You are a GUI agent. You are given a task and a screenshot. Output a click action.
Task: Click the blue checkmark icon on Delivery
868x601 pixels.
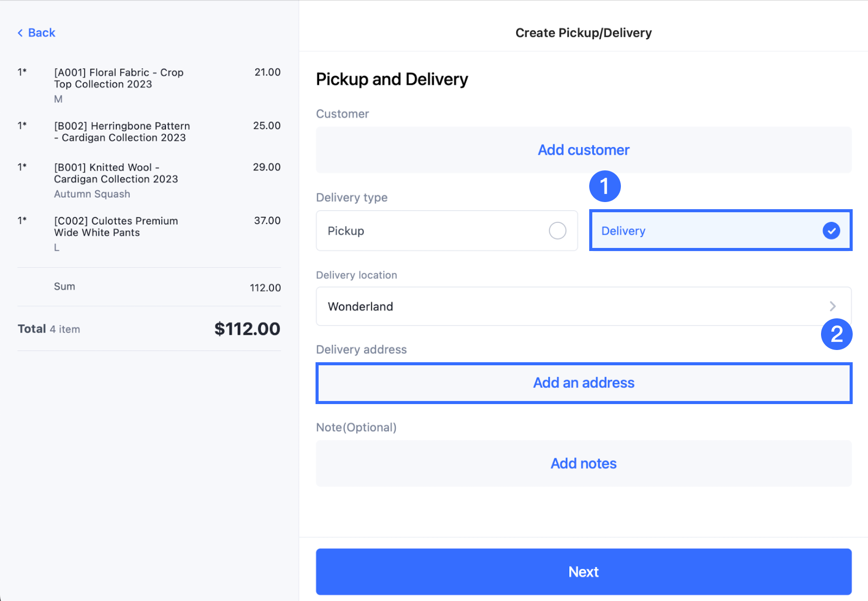(831, 231)
